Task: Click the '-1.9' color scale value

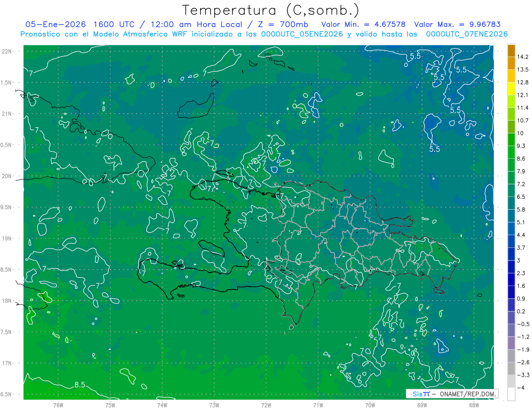Action: click(x=523, y=350)
